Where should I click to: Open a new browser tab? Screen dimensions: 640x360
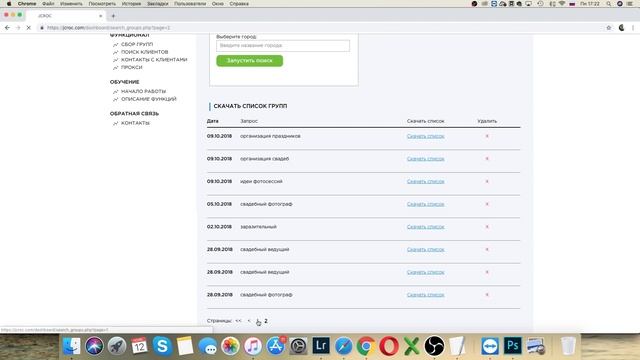[x=113, y=16]
